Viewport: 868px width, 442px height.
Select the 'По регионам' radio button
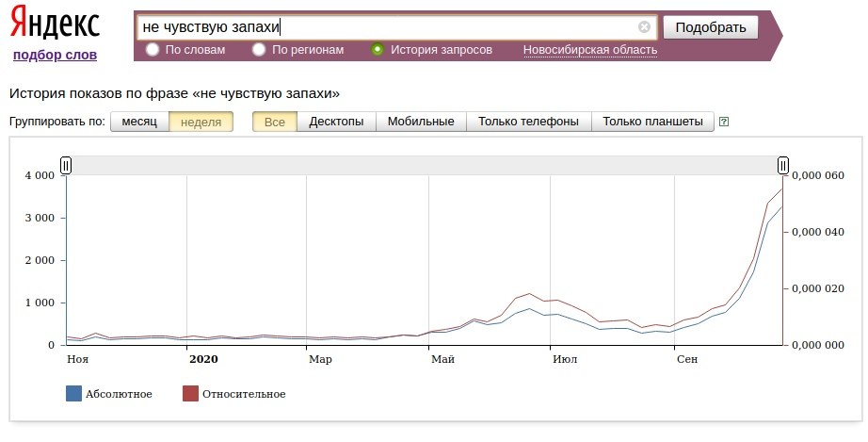pyautogui.click(x=259, y=49)
